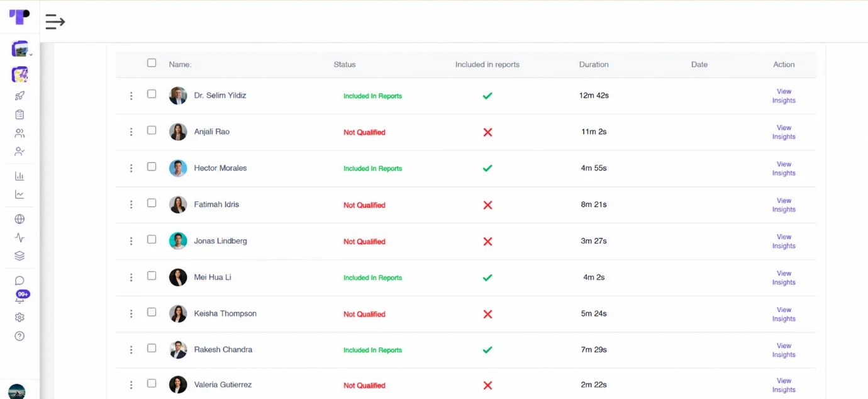Click the Date column header
Screen dimensions: 868x399
point(699,64)
